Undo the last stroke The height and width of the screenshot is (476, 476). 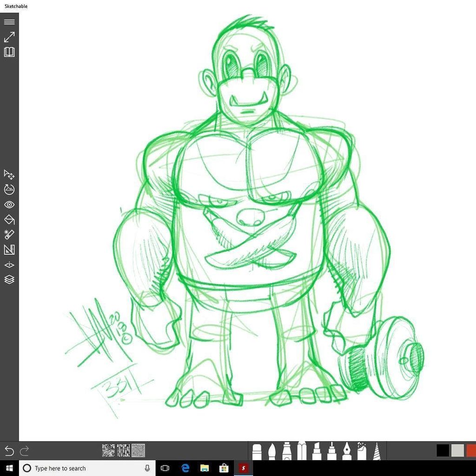(x=9, y=451)
